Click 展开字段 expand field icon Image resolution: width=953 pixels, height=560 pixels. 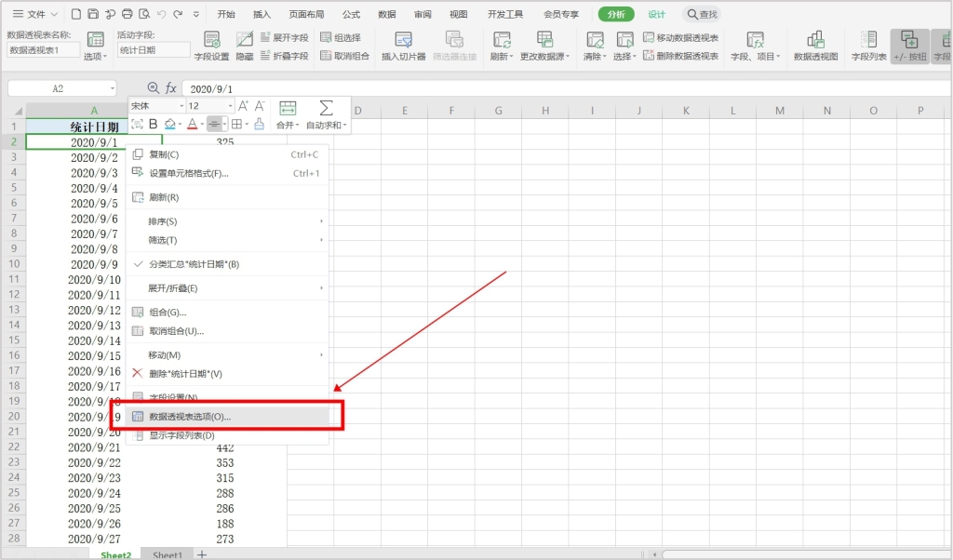coord(285,37)
